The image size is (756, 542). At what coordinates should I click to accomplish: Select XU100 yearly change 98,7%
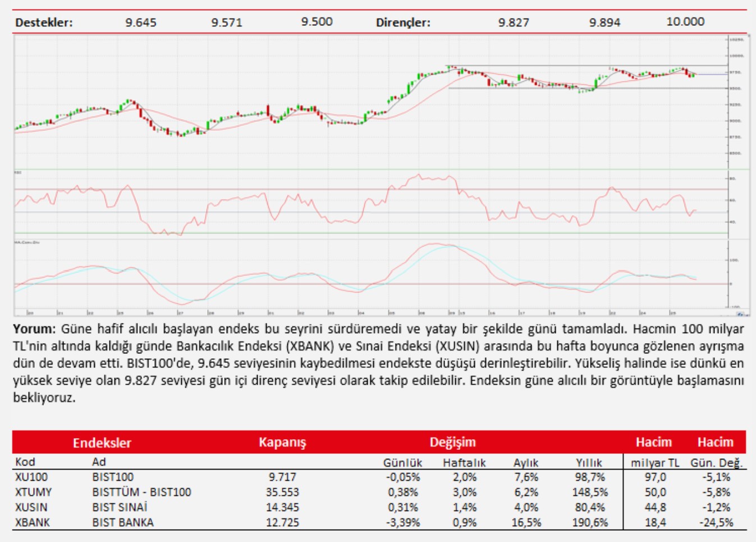(590, 477)
